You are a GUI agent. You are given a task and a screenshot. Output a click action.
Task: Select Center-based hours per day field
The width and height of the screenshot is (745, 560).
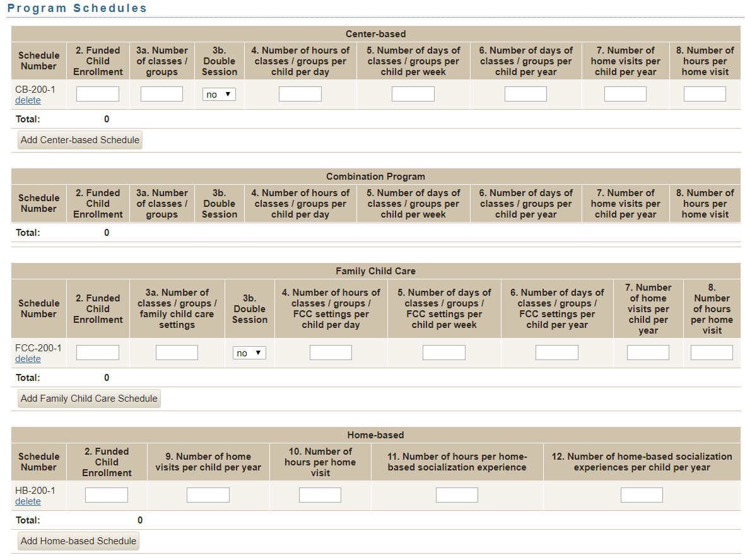(x=300, y=95)
